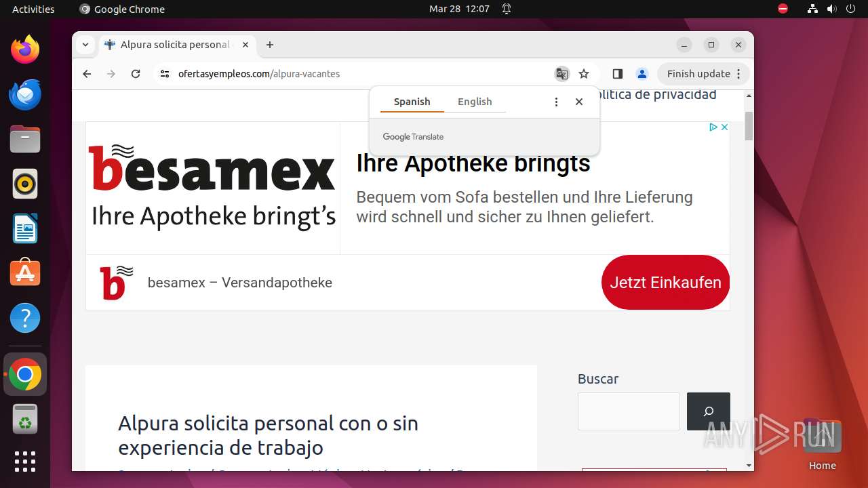868x488 pixels.
Task: Open the Home folder desktop icon
Action: pyautogui.click(x=822, y=444)
